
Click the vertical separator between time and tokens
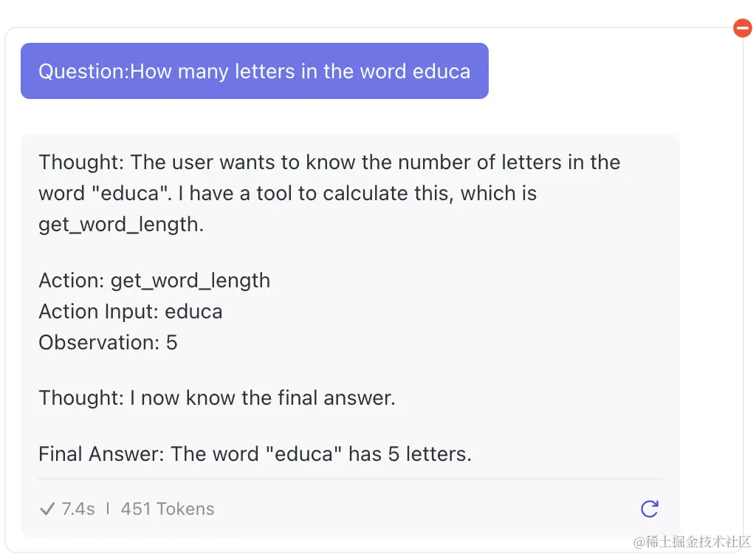tap(108, 509)
